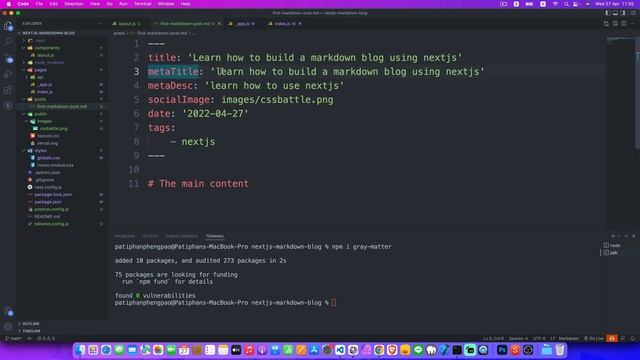640x360 pixels.
Task: Open the File menu
Action: [39, 4]
